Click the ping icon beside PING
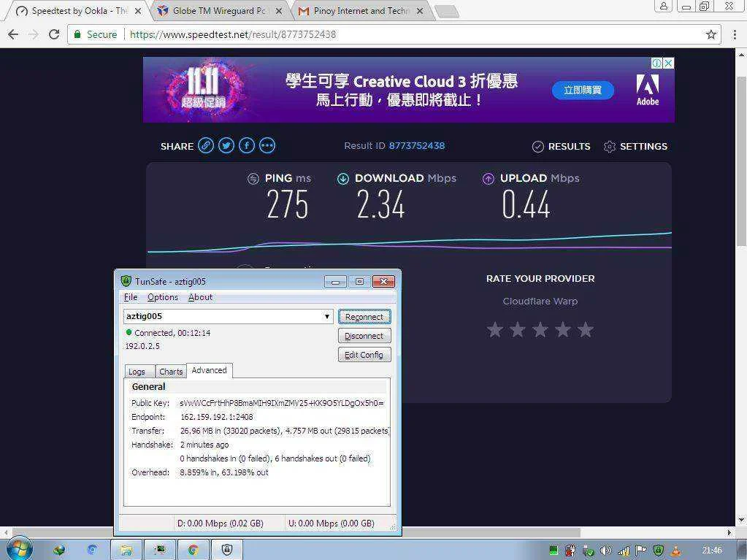The image size is (747, 560). [253, 179]
